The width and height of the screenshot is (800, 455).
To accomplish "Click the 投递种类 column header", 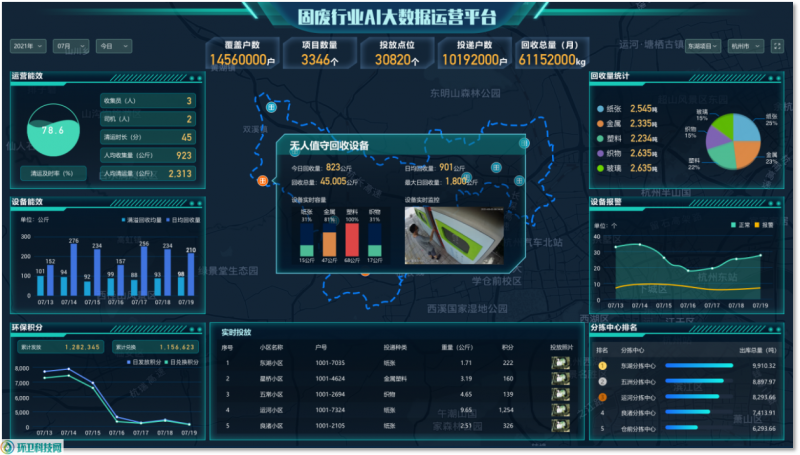I will tap(395, 347).
